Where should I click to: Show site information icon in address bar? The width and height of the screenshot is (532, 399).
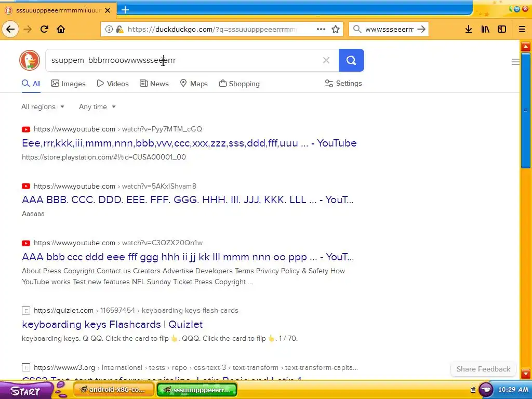109,29
